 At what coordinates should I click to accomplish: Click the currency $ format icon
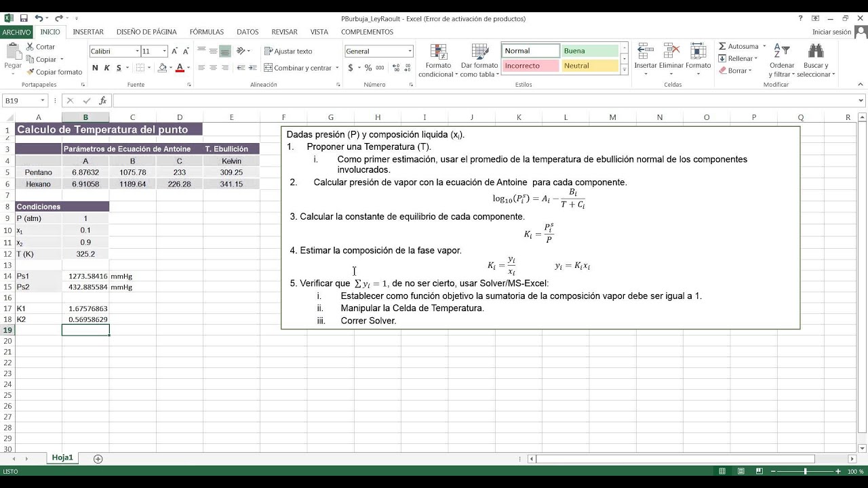[x=351, y=68]
